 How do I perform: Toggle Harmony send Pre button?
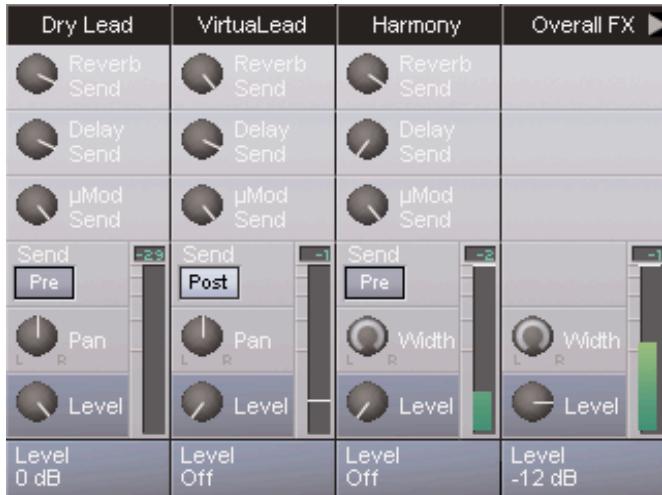coord(374,283)
